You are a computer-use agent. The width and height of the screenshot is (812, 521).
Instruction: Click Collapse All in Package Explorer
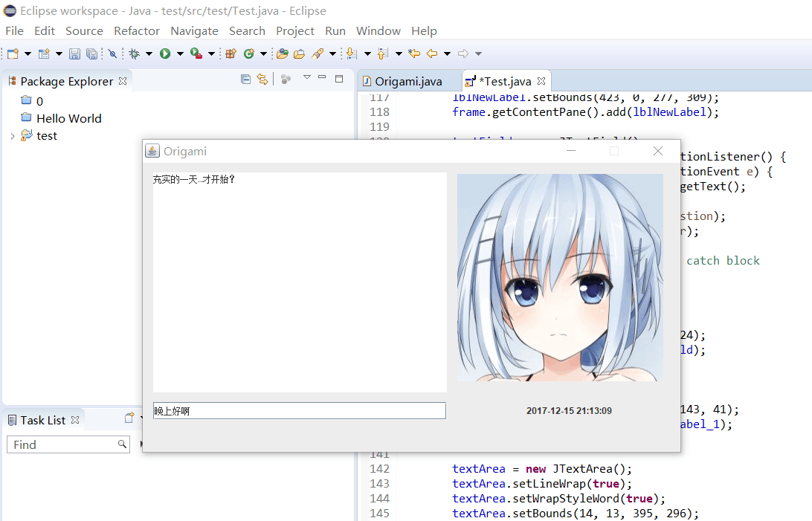(x=246, y=80)
